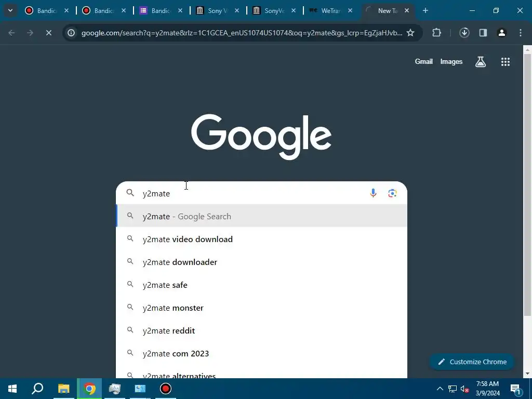Viewport: 532px width, 399px height.
Task: Toggle the Chrome side panel
Action: click(483, 33)
